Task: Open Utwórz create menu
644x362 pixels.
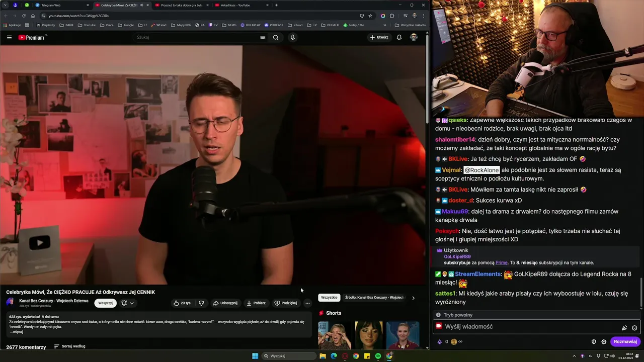Action: click(x=379, y=37)
